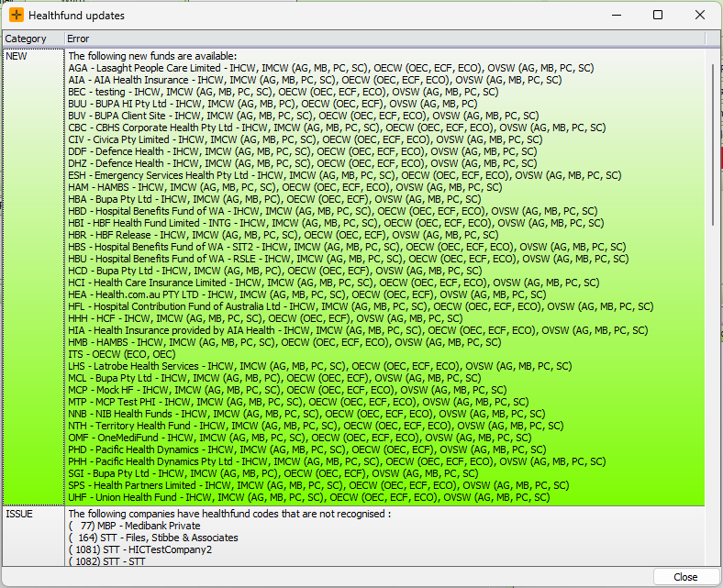Click line 'NNB - NIB Health Funds'
The width and height of the screenshot is (723, 588).
(x=306, y=414)
